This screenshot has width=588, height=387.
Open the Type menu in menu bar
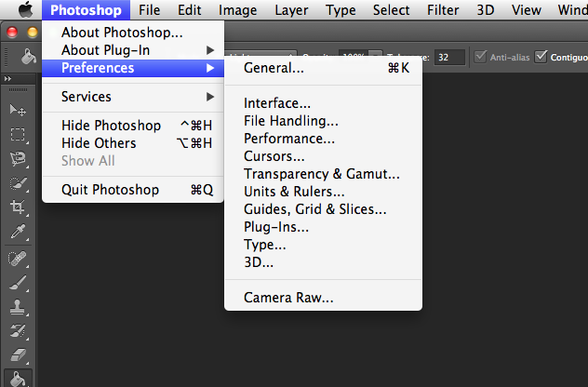click(x=341, y=9)
